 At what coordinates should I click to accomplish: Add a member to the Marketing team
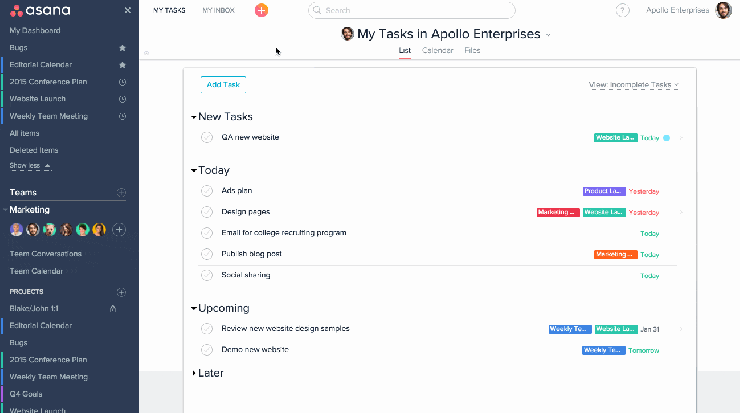118,230
